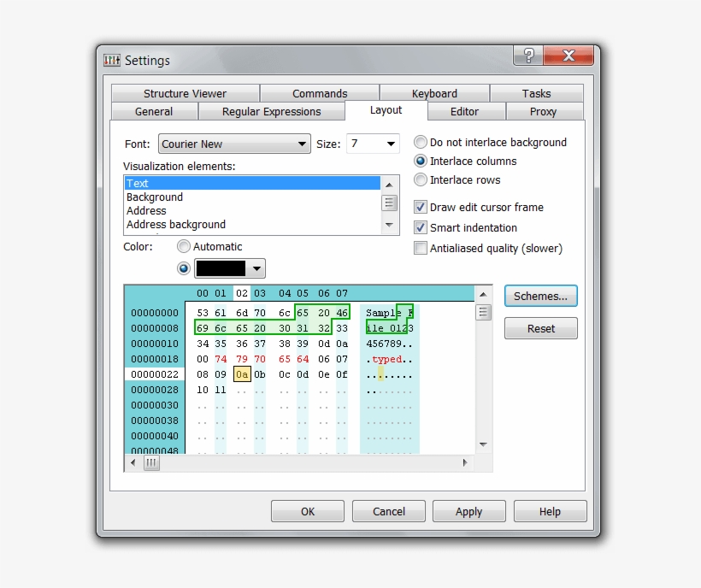This screenshot has width=701, height=588.
Task: Open the Regular Expressions tab
Action: [x=272, y=111]
